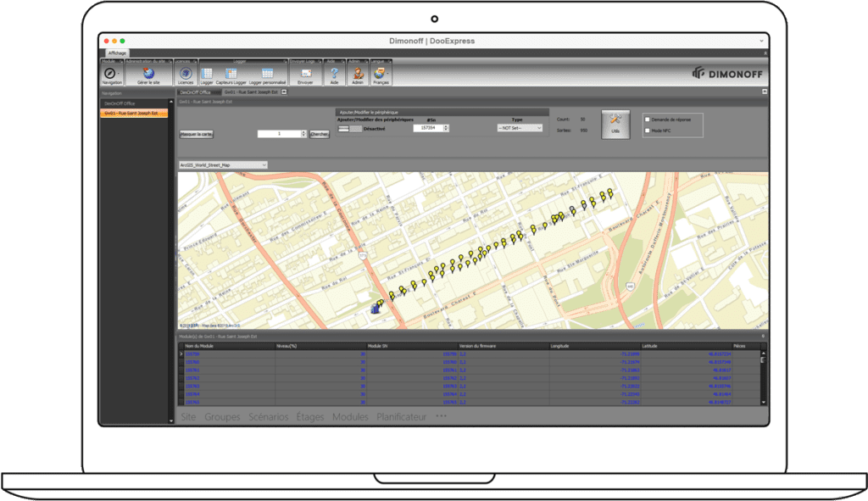
Task: Toggle the Désactivé switch
Action: click(x=350, y=128)
